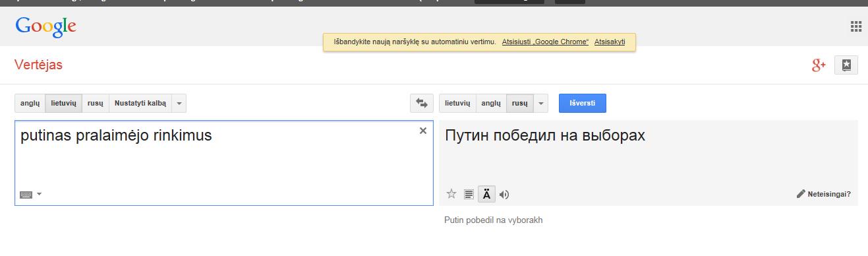The image size is (868, 256).
Task: Click transliteration Putin pobedil na vyborakh
Action: pos(494,220)
